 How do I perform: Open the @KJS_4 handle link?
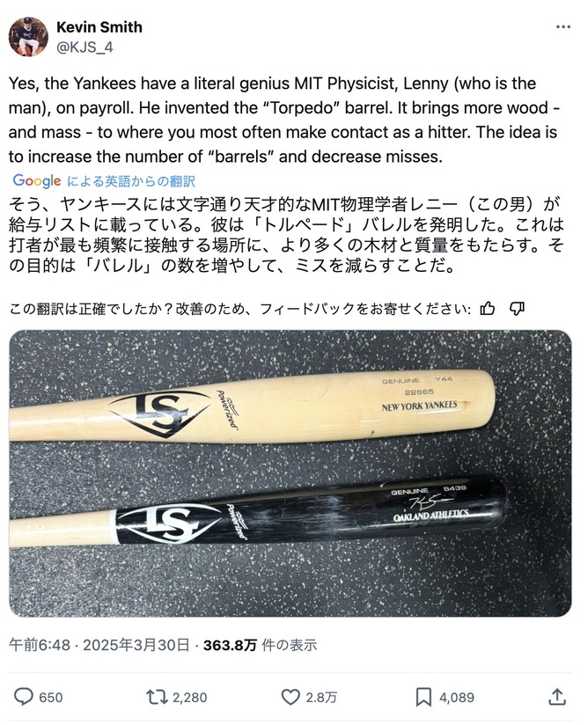[85, 48]
